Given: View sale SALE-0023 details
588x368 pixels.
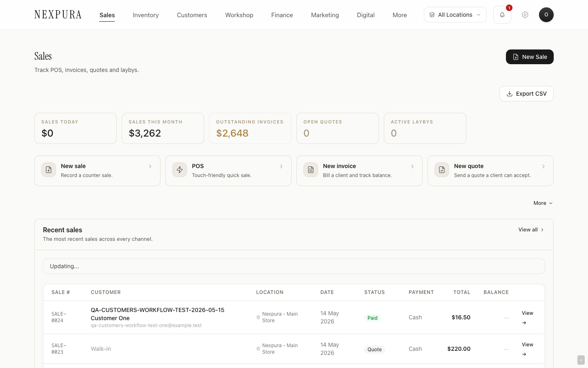Looking at the screenshot, I should coord(528,349).
